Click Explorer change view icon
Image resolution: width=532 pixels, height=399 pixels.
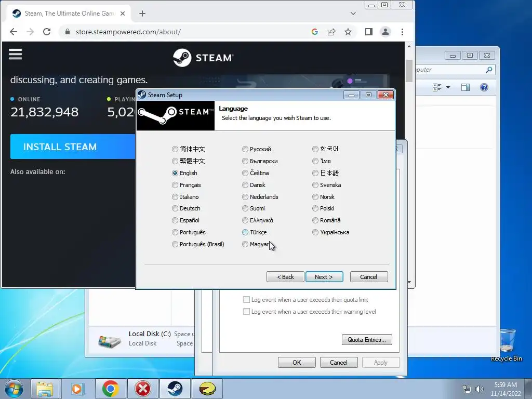coord(437,87)
